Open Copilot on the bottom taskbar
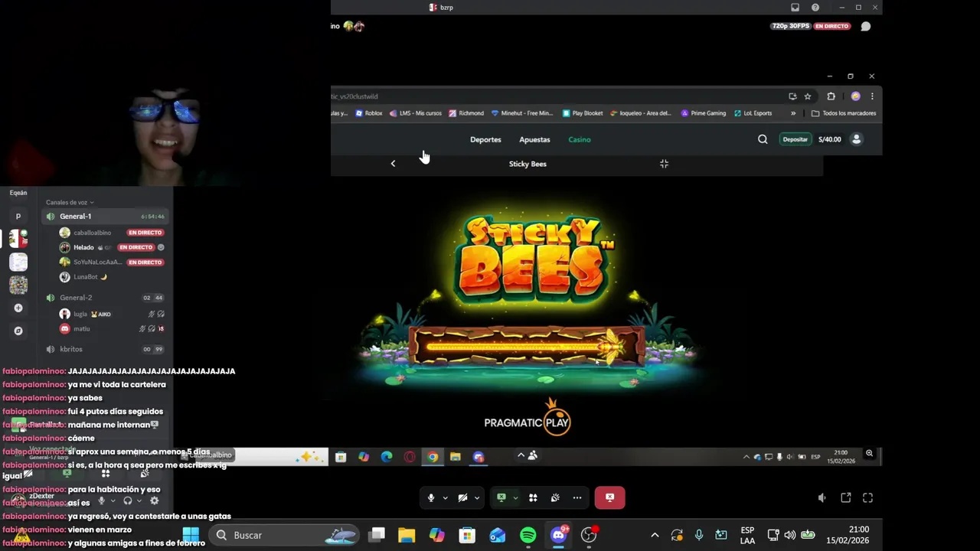This screenshot has height=551, width=980. click(x=436, y=535)
